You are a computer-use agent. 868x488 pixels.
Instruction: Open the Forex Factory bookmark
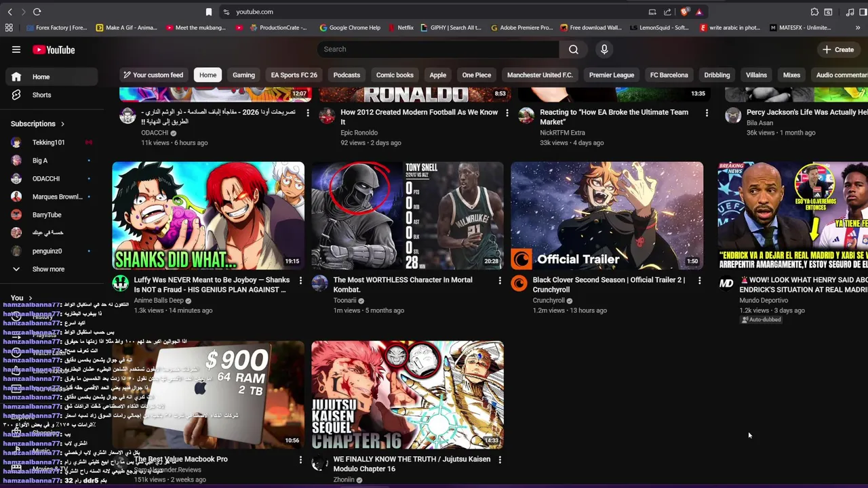tap(56, 28)
